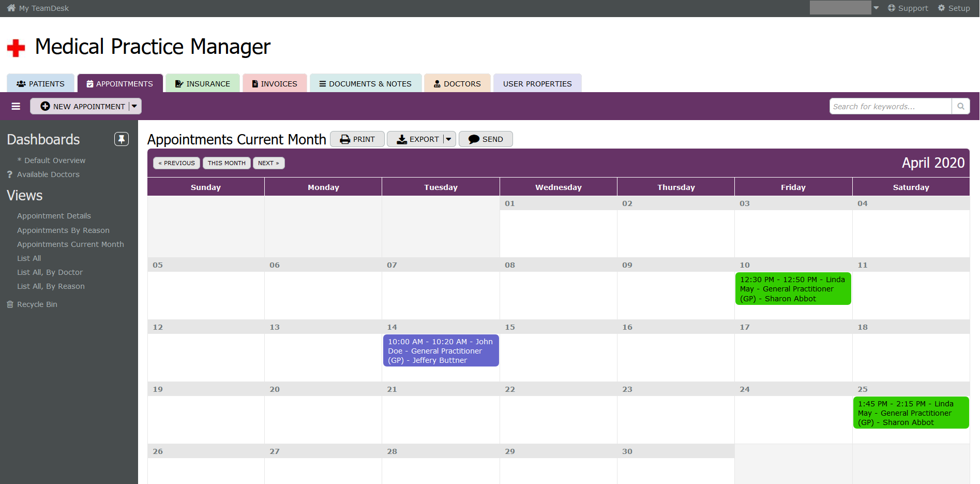Expand the Export dropdown arrow
Screen dimensions: 980x484
click(448, 139)
